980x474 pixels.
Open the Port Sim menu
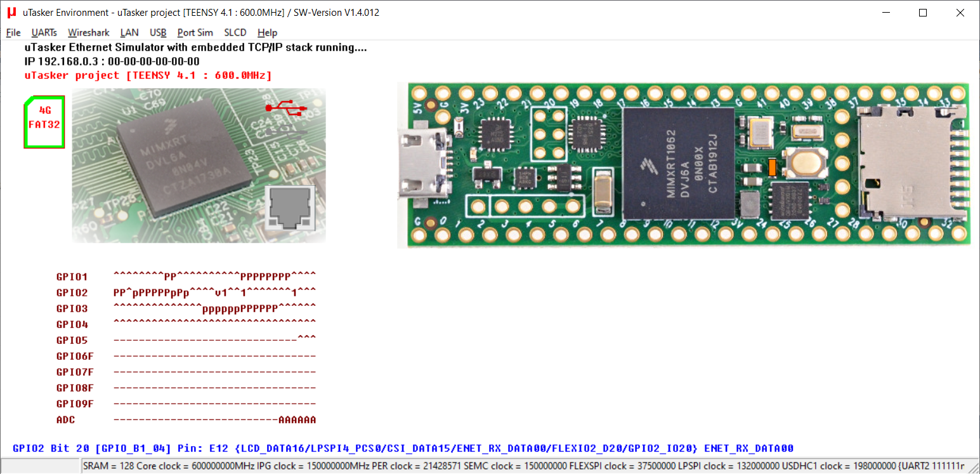pyautogui.click(x=195, y=32)
